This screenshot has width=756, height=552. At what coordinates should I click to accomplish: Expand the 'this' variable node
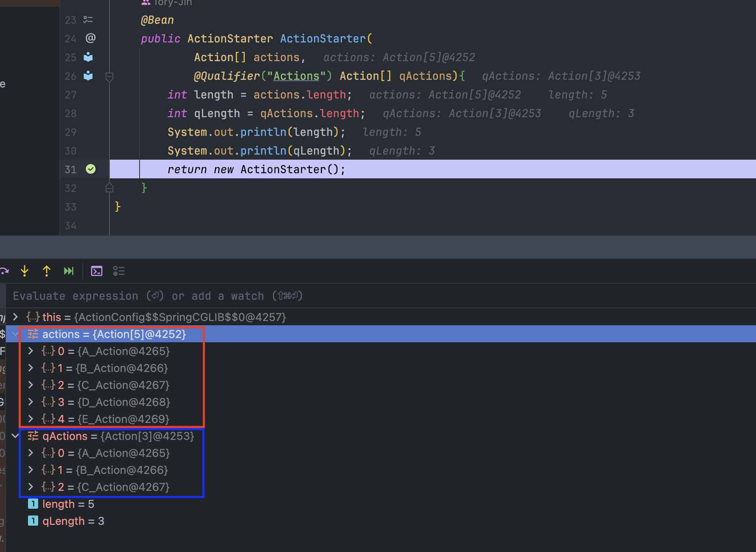[x=15, y=317]
